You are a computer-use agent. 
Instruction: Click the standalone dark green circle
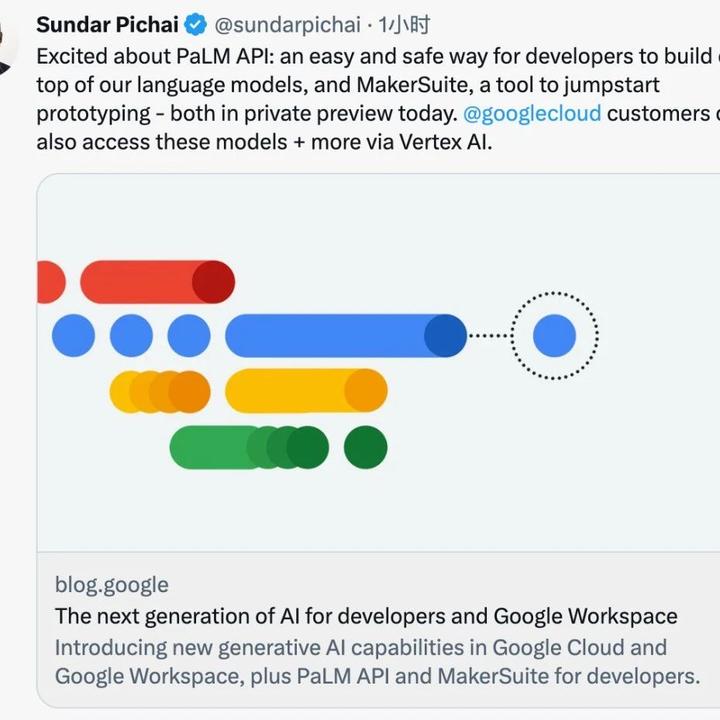(365, 447)
